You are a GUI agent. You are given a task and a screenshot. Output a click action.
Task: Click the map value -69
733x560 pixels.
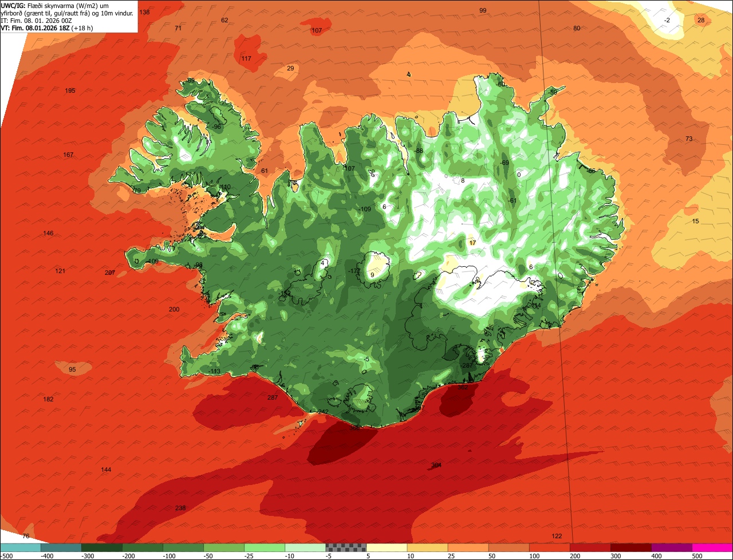click(x=504, y=163)
